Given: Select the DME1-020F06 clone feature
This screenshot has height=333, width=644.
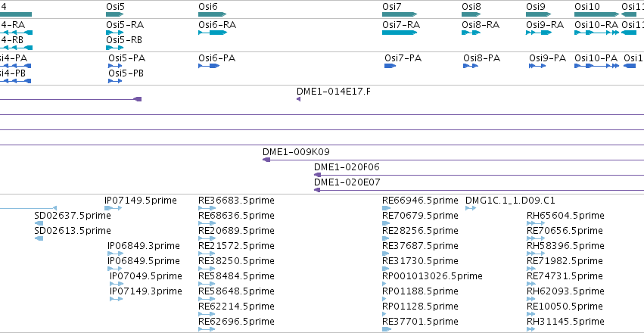Looking at the screenshot, I should pos(479,175).
